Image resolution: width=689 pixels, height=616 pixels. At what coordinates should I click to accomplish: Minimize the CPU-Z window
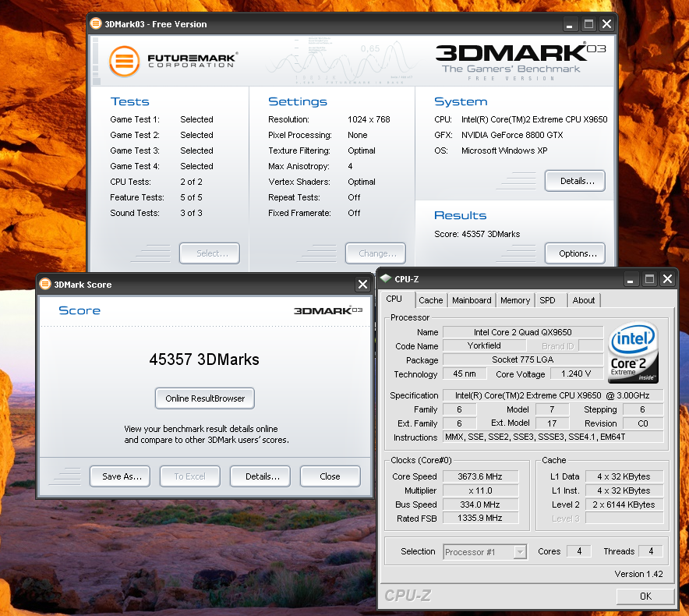click(x=630, y=279)
